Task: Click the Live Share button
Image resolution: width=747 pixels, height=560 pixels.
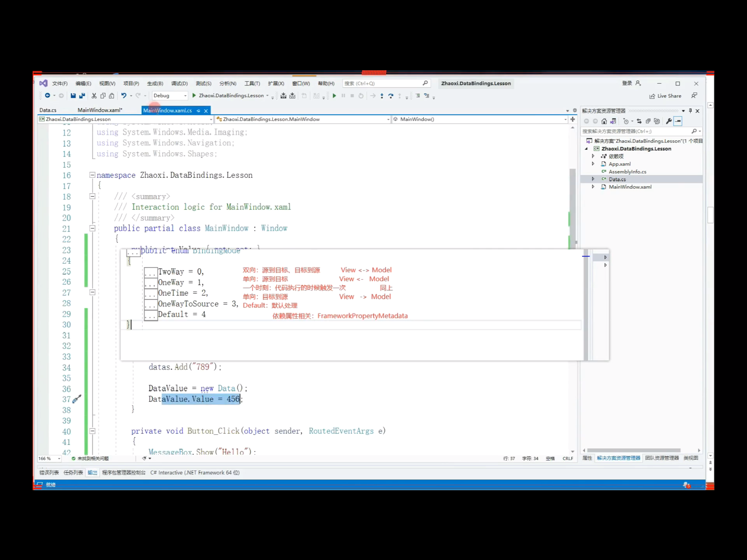Action: click(x=665, y=96)
